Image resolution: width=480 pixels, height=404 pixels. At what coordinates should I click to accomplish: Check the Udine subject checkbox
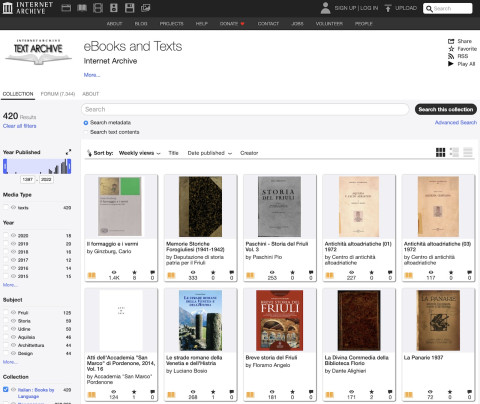[x=6, y=329]
